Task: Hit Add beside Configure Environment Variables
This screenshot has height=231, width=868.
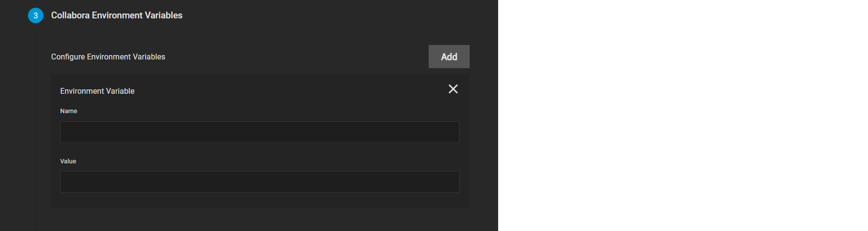Action: tap(449, 57)
